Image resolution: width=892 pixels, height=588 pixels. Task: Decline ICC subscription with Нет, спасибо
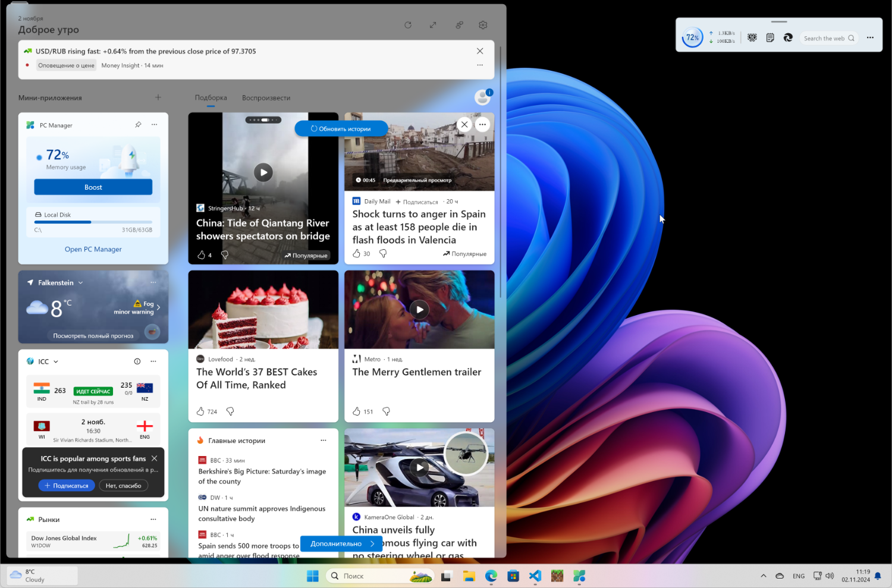pyautogui.click(x=124, y=486)
